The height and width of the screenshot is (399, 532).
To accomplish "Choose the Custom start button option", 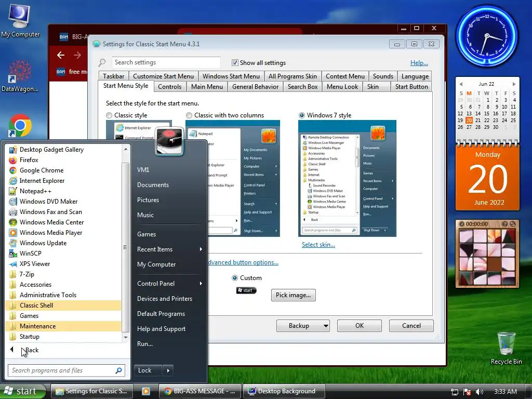I will (x=234, y=278).
